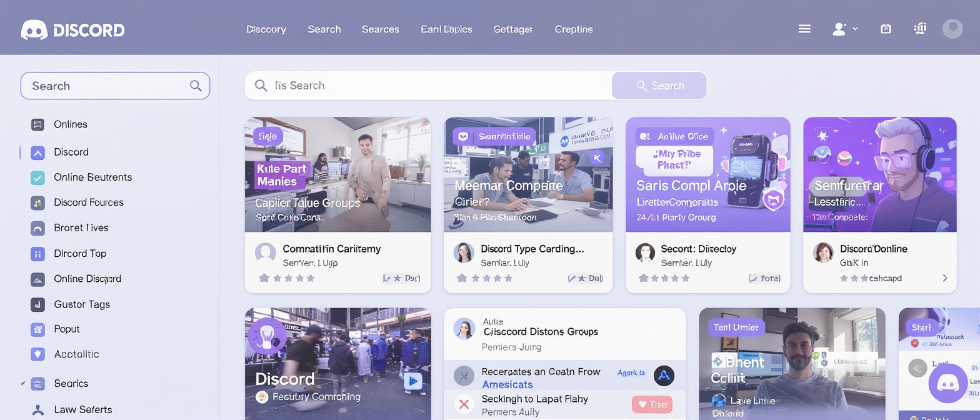Click the Discord logo in header
The width and height of the screenshot is (980, 420).
point(72,29)
